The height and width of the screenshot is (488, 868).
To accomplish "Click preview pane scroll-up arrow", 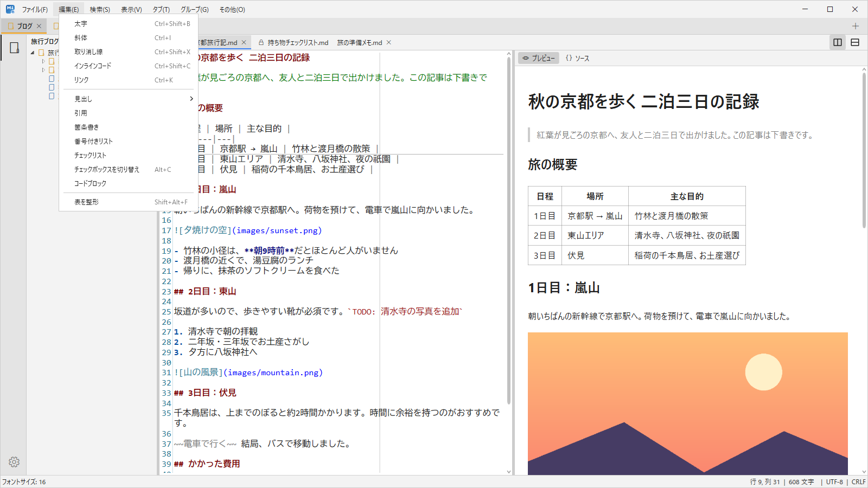I will tap(864, 70).
